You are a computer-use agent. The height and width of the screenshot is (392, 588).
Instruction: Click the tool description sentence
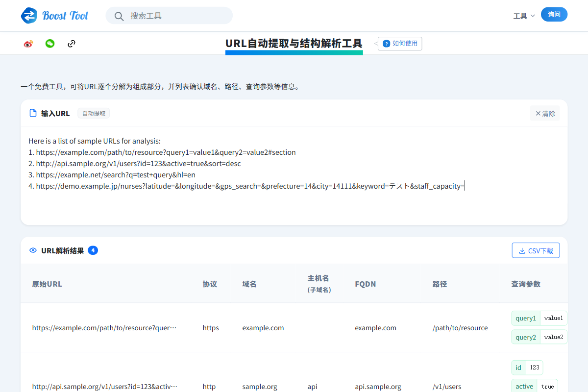click(x=160, y=87)
